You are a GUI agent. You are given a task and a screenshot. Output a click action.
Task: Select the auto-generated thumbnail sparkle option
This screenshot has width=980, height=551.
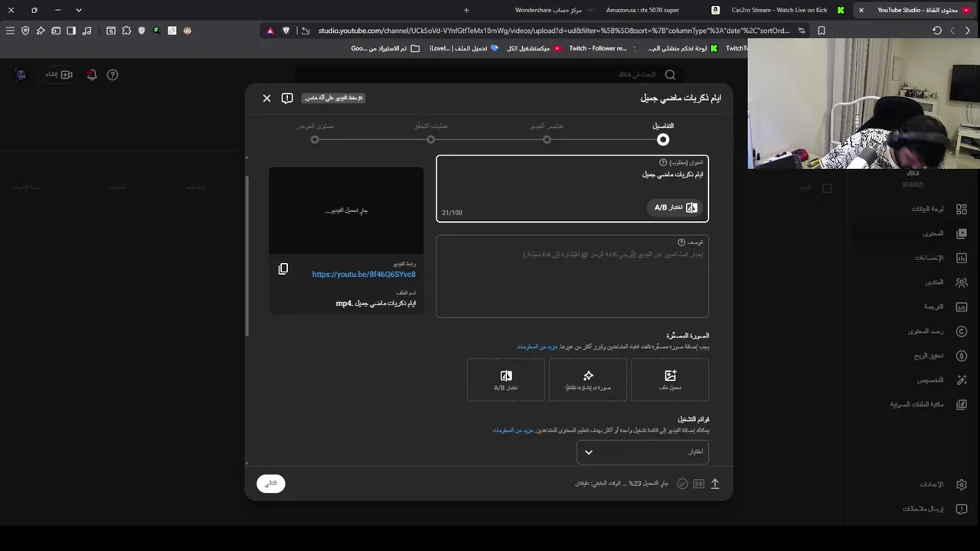pos(588,380)
